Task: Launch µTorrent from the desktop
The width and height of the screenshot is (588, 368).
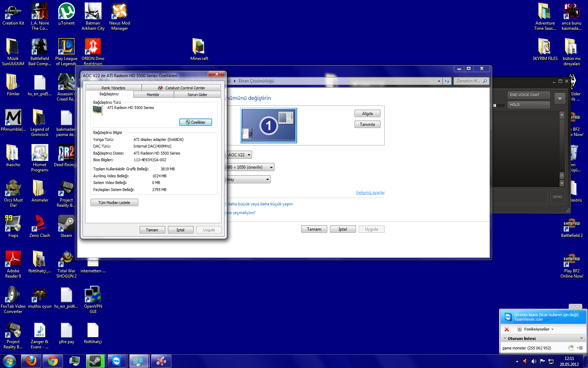Action: tap(66, 14)
